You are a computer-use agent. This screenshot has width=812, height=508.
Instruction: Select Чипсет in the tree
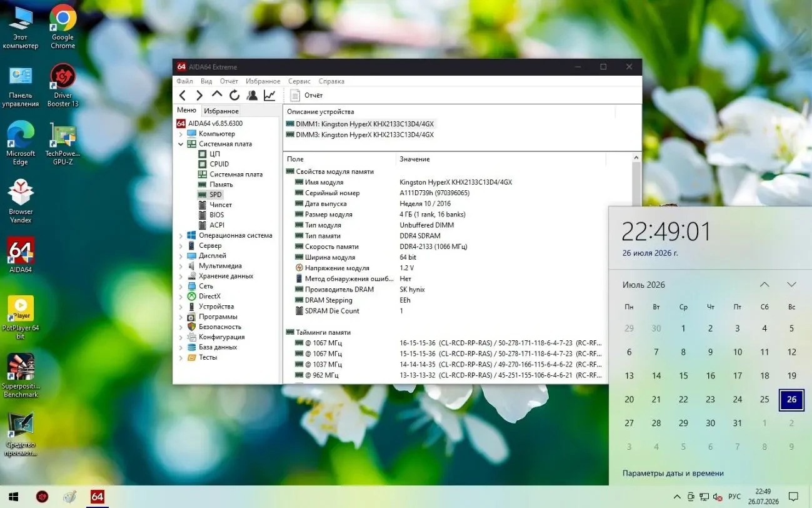click(x=221, y=205)
